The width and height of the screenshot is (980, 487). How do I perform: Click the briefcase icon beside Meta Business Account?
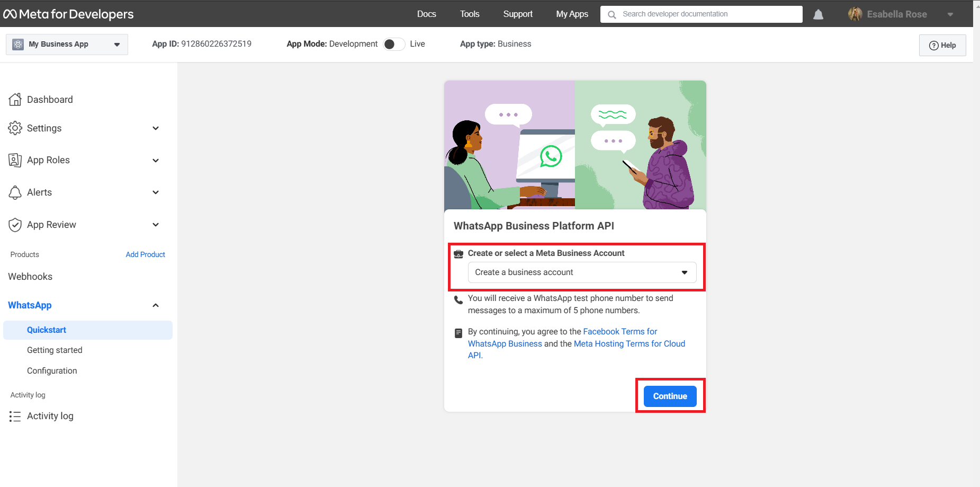point(458,254)
